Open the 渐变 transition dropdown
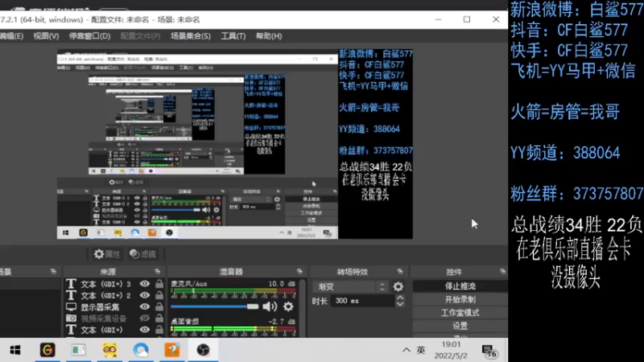 (350, 286)
